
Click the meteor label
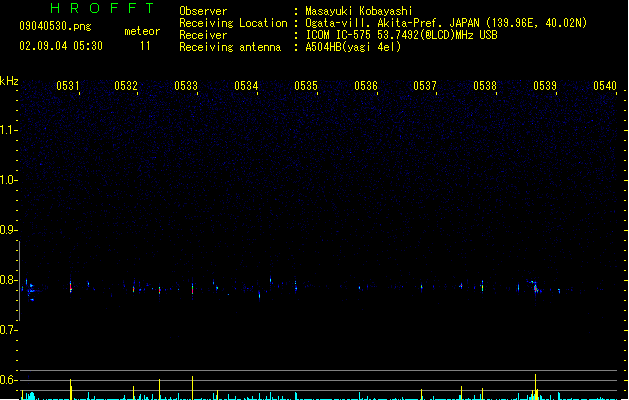click(142, 31)
